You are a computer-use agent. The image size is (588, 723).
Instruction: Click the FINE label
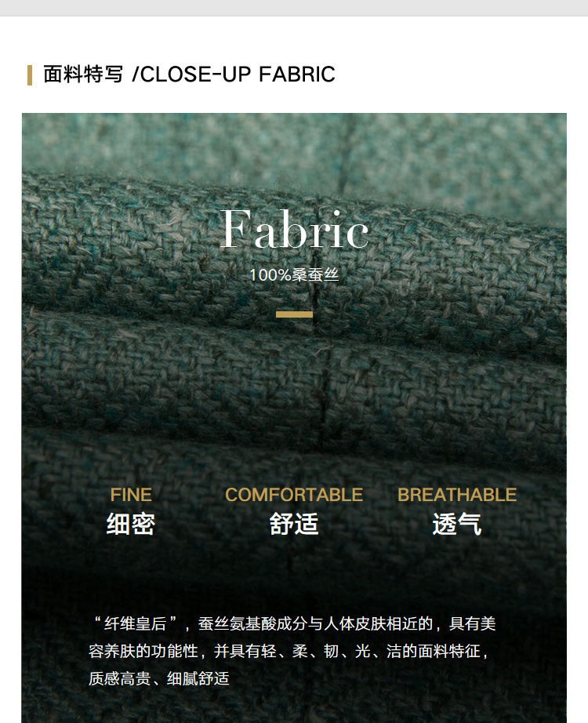[131, 495]
